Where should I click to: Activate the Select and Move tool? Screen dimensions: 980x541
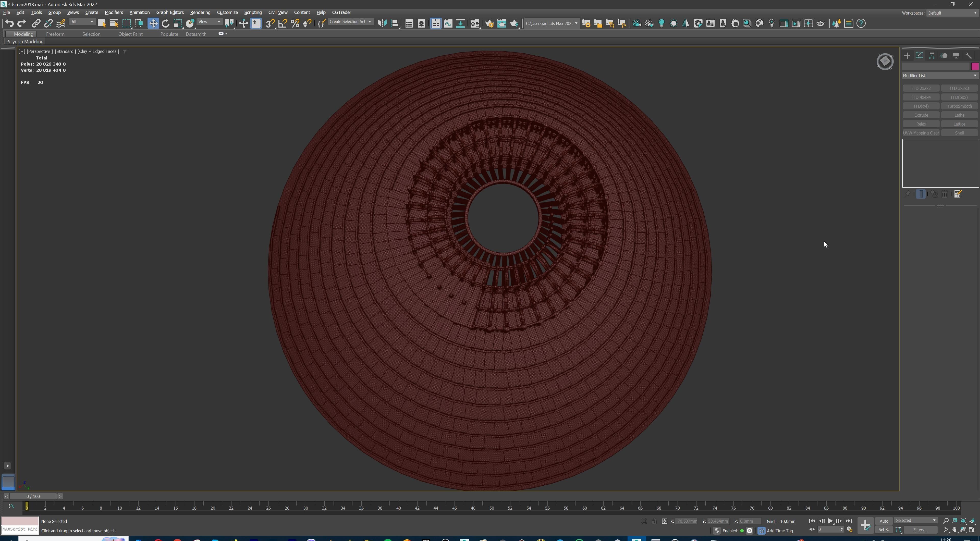tap(153, 23)
